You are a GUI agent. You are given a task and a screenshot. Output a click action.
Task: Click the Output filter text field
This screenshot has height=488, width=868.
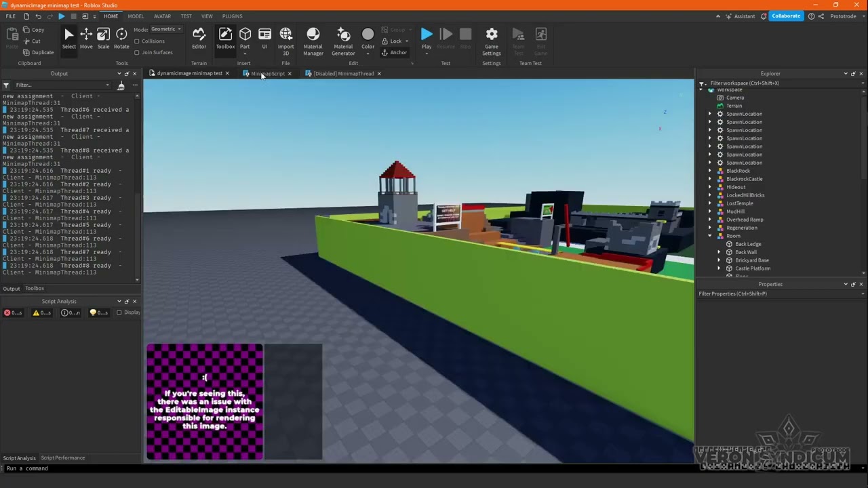(62, 85)
